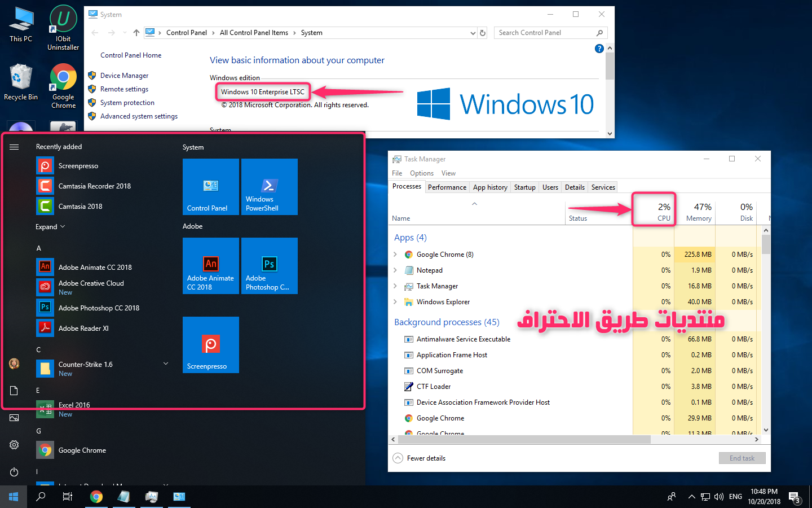
Task: Open the Adobe Animate CC 2018 tile
Action: click(x=210, y=266)
